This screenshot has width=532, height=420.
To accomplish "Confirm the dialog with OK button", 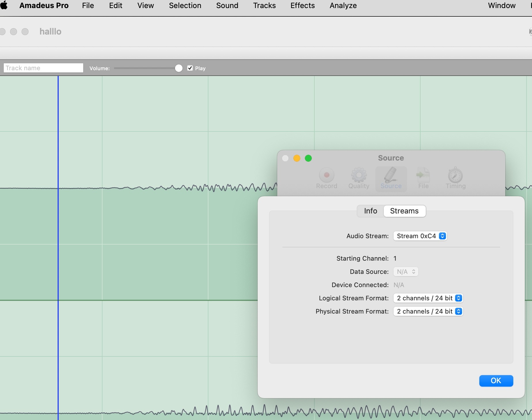I will [496, 381].
